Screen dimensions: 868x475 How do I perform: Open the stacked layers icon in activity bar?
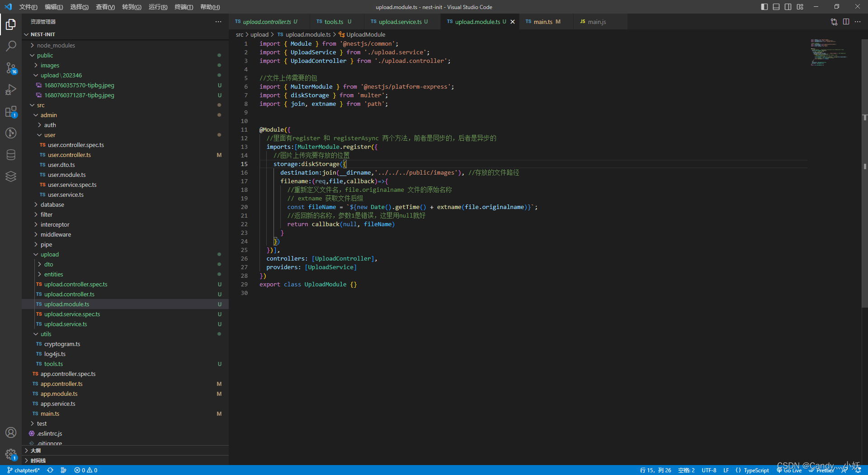pos(11,176)
